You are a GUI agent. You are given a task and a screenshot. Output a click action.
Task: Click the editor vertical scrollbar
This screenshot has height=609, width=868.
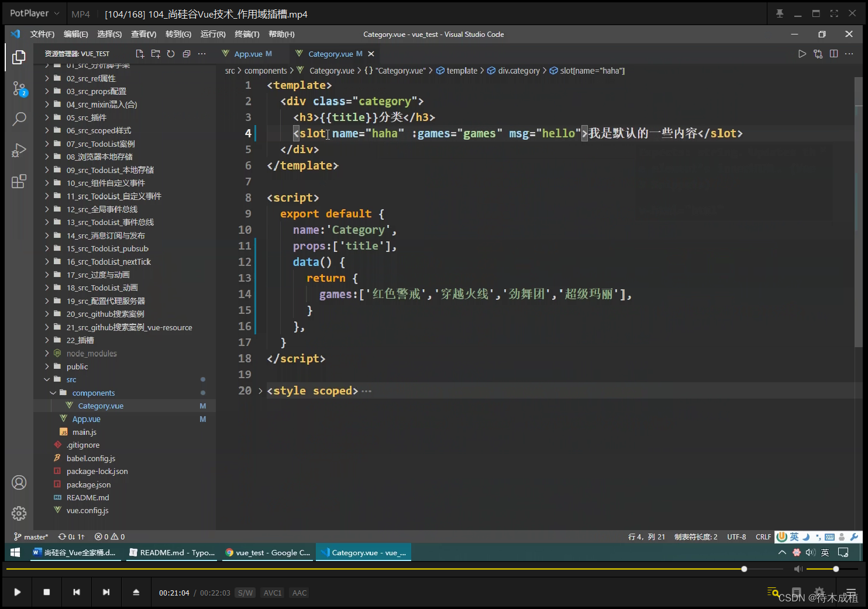tap(859, 212)
